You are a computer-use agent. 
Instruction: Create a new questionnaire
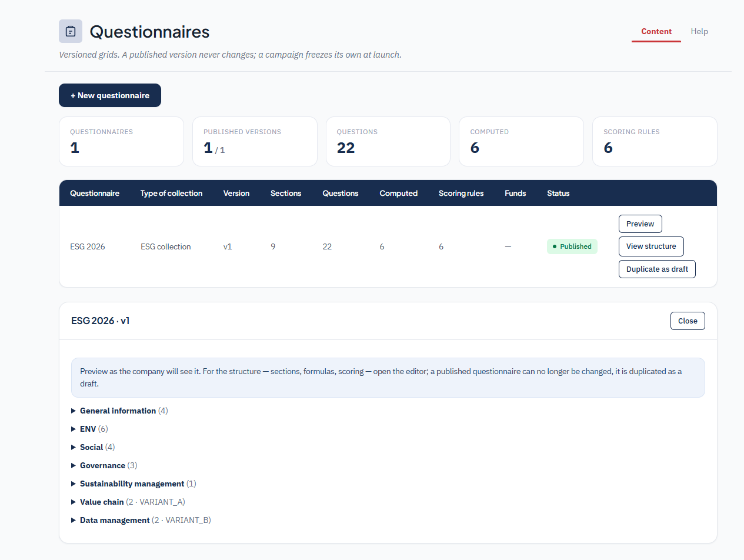[x=110, y=95]
